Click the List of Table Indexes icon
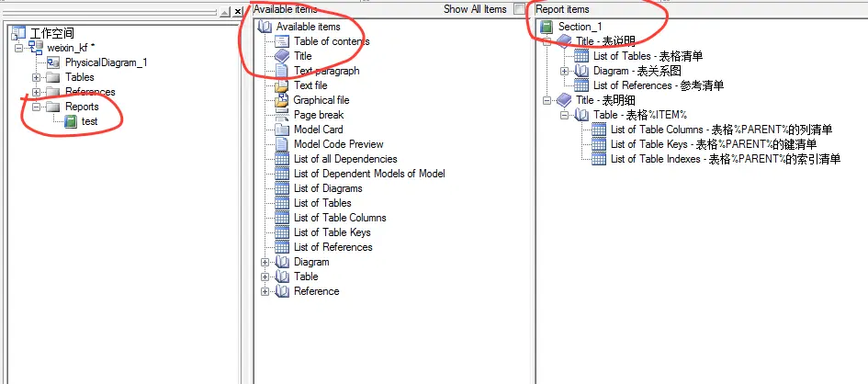868x384 pixels. click(x=599, y=159)
